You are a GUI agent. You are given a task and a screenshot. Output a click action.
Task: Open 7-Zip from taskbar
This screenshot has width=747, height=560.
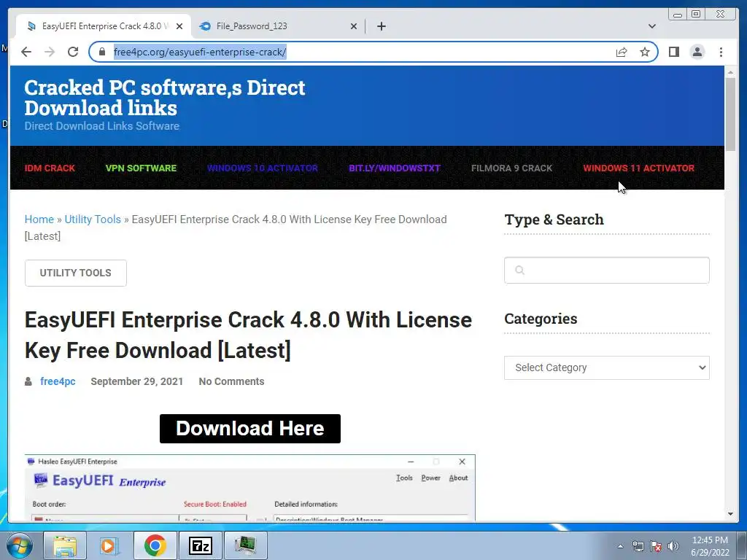click(200, 545)
